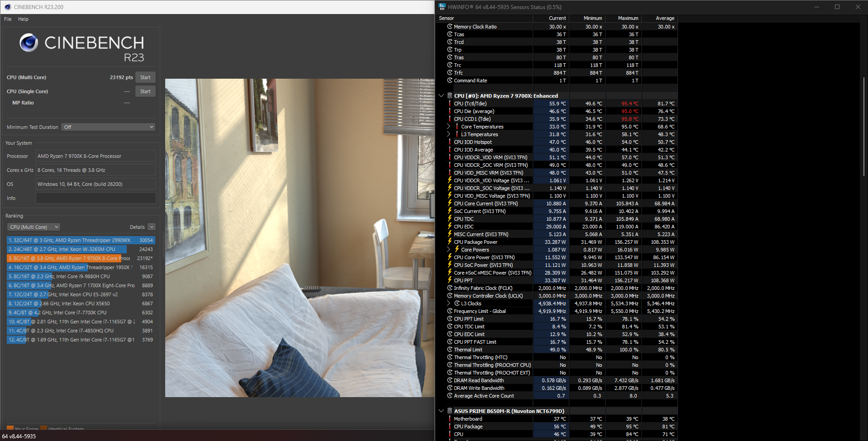Click the clock icon next to Trfc
The image size is (868, 441).
click(x=450, y=73)
